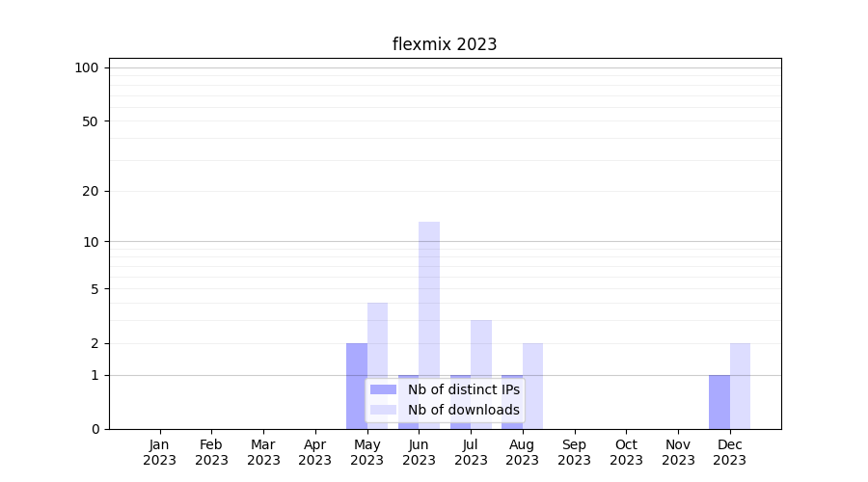Screen dimensions: 868x482
Task: Click the chart title flexmix 2023
Action: [x=445, y=44]
